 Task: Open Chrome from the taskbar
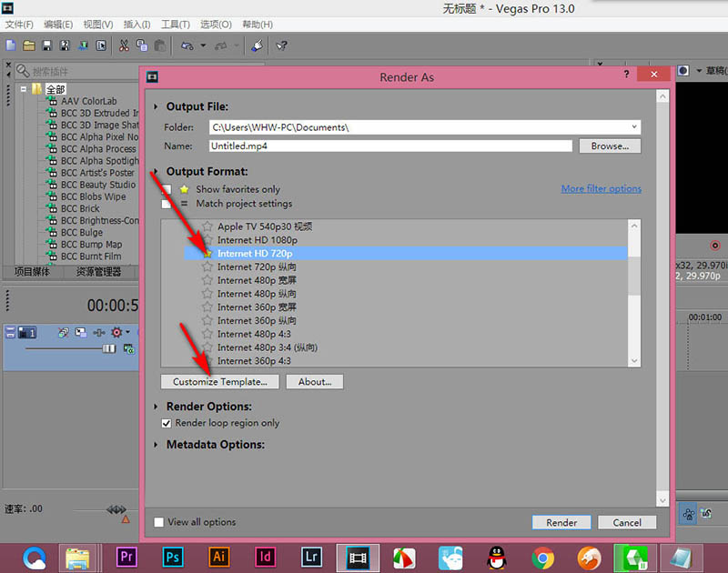click(542, 558)
